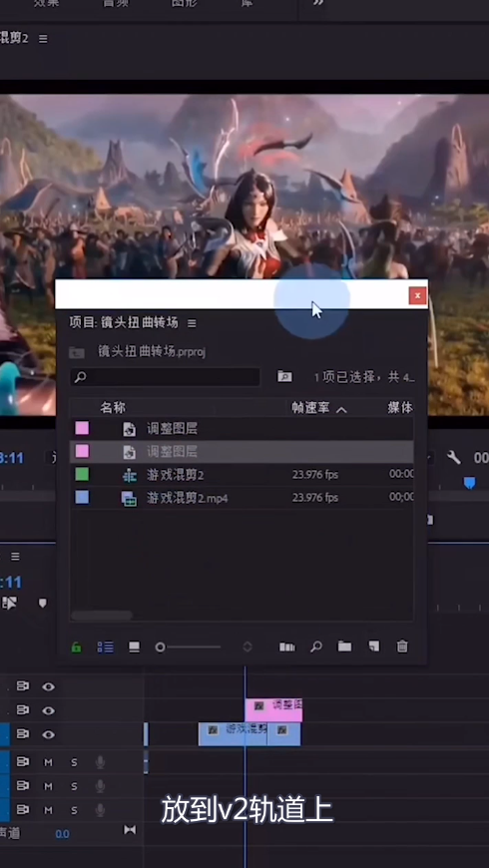The height and width of the screenshot is (868, 489).
Task: Toggle sync lock on the empty top video track
Action: click(x=23, y=686)
